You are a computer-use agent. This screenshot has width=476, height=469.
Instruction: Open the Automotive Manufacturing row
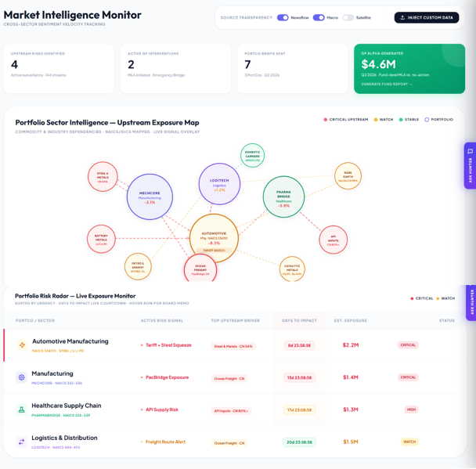235,345
